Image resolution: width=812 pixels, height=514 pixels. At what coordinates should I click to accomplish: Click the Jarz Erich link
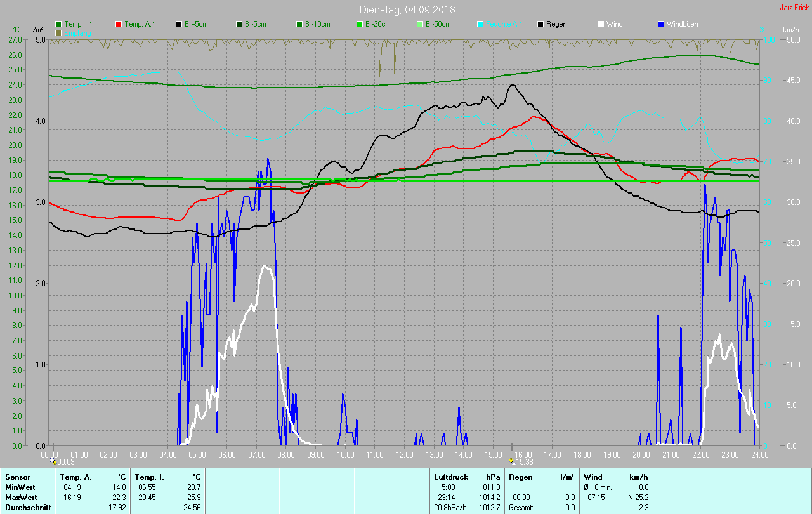pyautogui.click(x=794, y=8)
